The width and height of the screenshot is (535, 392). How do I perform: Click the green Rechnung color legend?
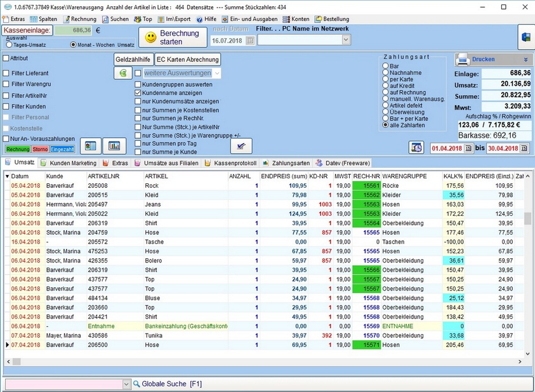(17, 149)
